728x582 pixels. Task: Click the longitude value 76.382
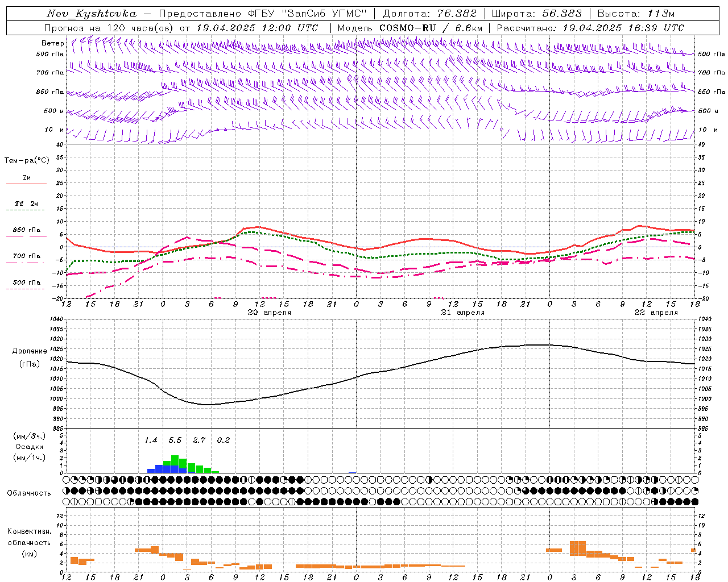coord(457,14)
